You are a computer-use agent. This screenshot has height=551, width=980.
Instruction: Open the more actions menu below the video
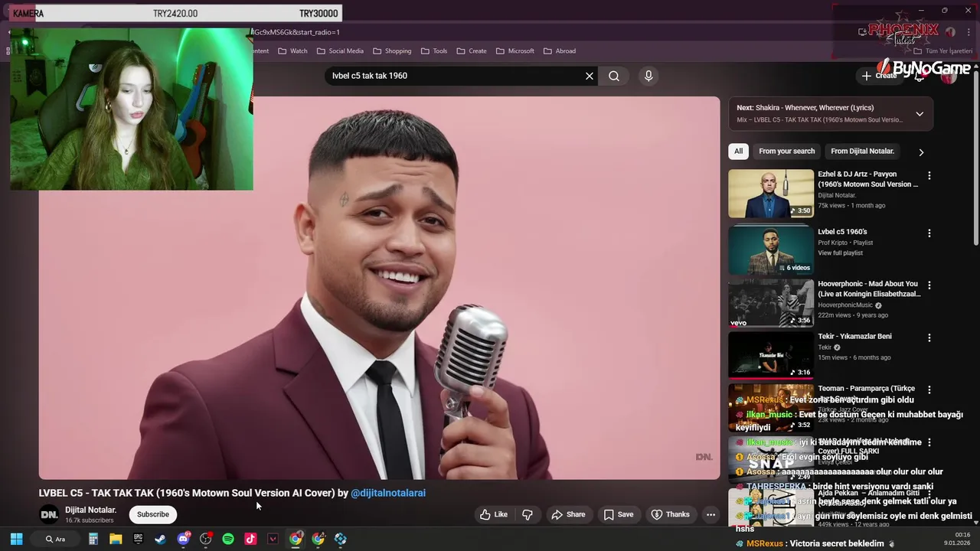(x=710, y=514)
